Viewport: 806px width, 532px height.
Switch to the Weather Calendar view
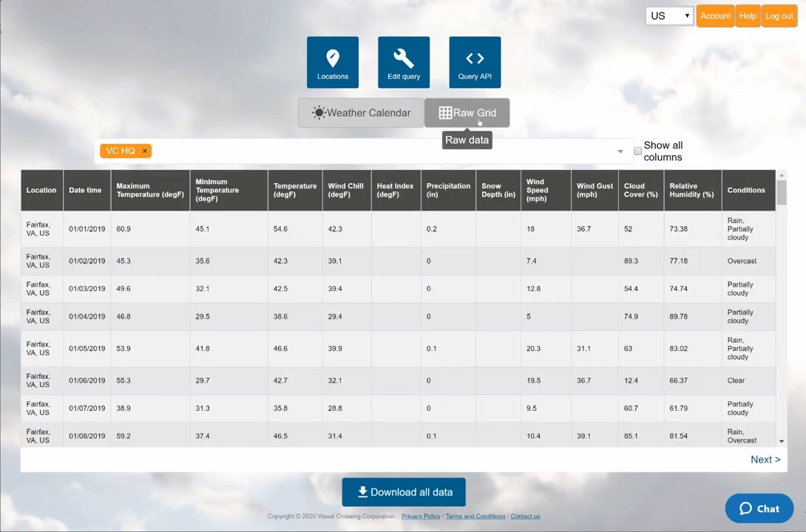click(x=361, y=113)
